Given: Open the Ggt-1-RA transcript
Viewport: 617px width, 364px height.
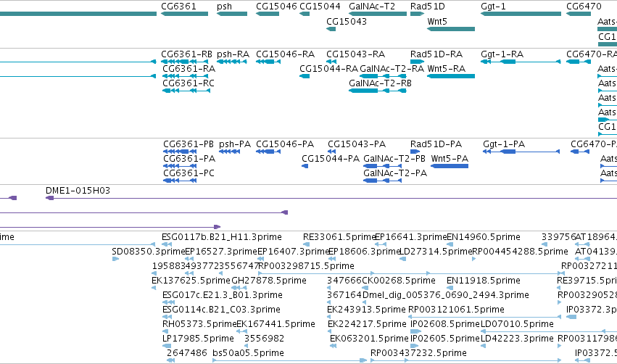Looking at the screenshot, I should pyautogui.click(x=521, y=62).
